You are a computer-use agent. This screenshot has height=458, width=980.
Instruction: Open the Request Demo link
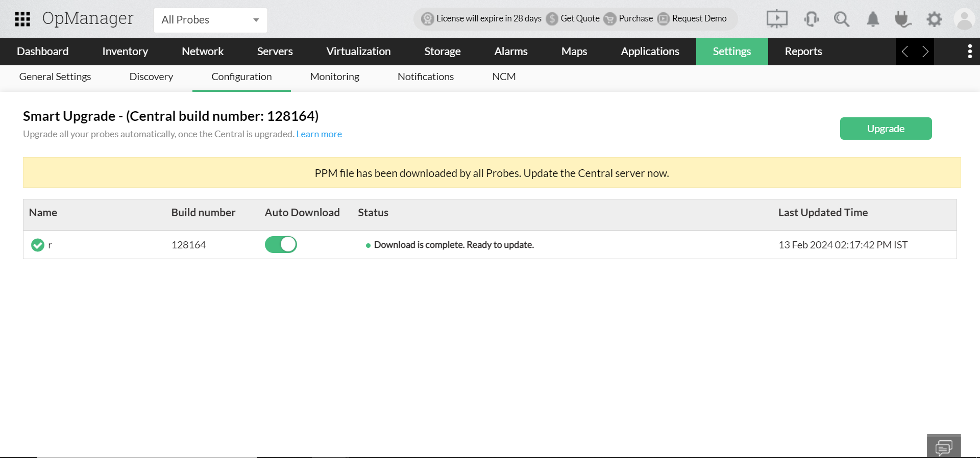tap(699, 18)
